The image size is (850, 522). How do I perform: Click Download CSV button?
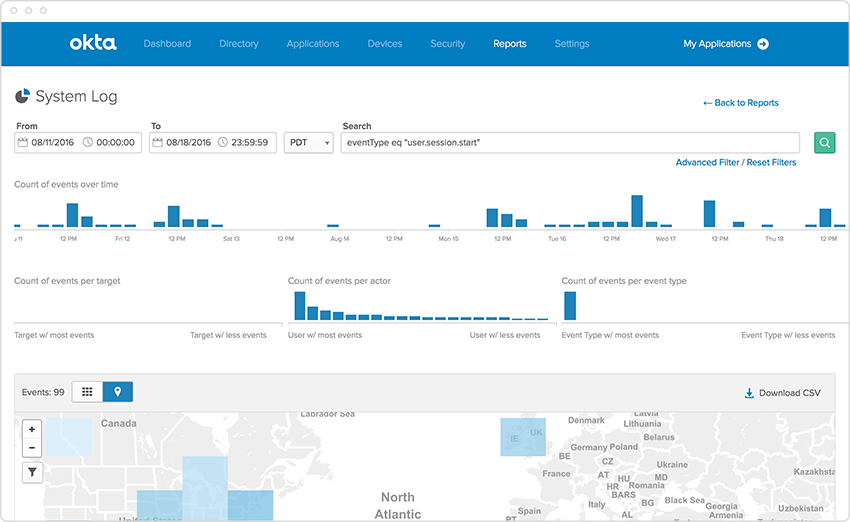pyautogui.click(x=782, y=393)
